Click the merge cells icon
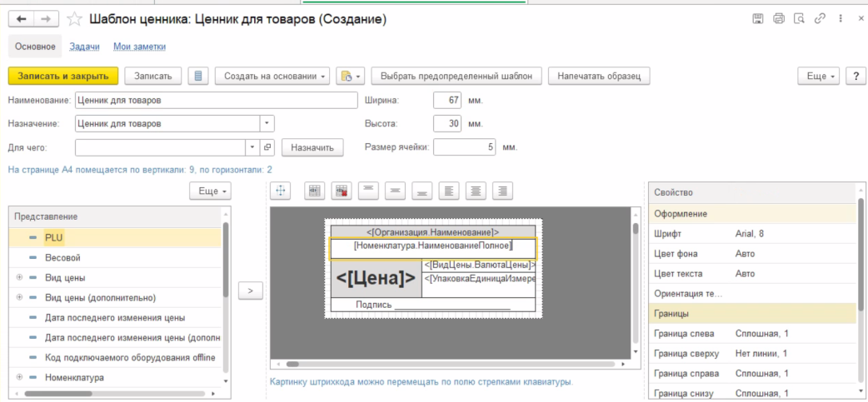This screenshot has height=402, width=868. (314, 191)
